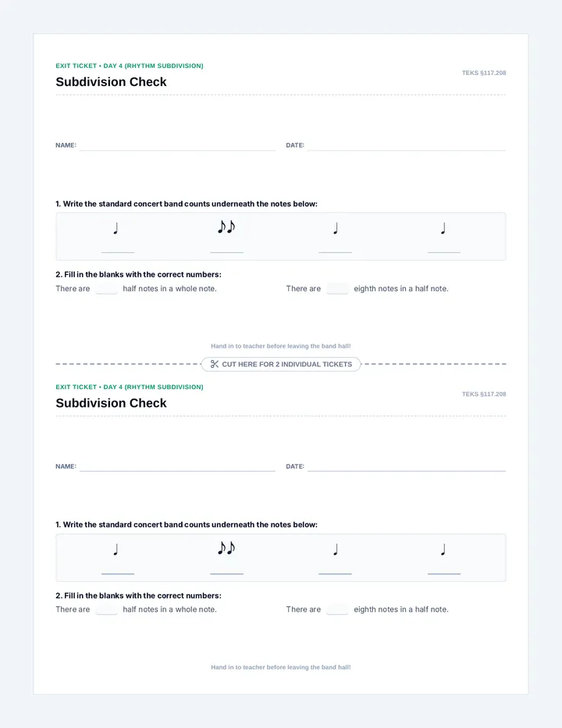Screen dimensions: 562x728
Task: Click the first quarter note in bottom ticket
Action: click(116, 549)
